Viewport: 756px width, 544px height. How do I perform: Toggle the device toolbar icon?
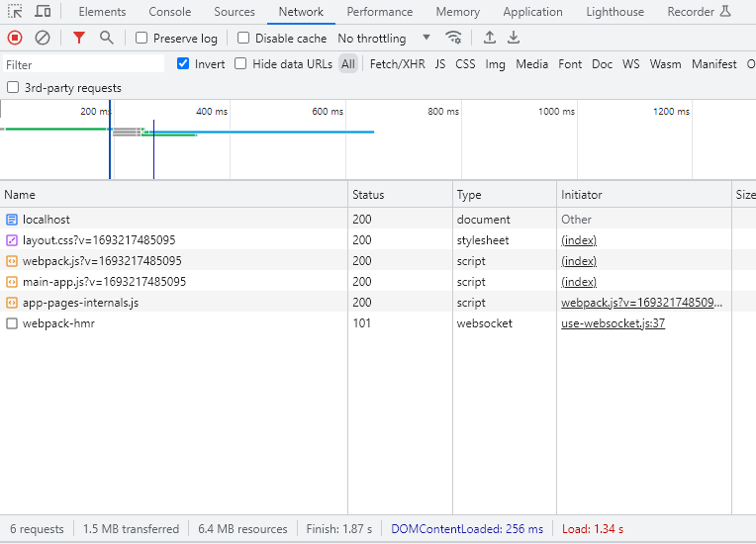tap(43, 12)
